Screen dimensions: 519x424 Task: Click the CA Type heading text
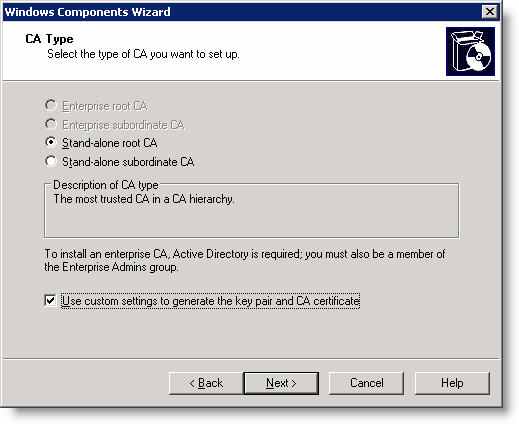point(49,39)
